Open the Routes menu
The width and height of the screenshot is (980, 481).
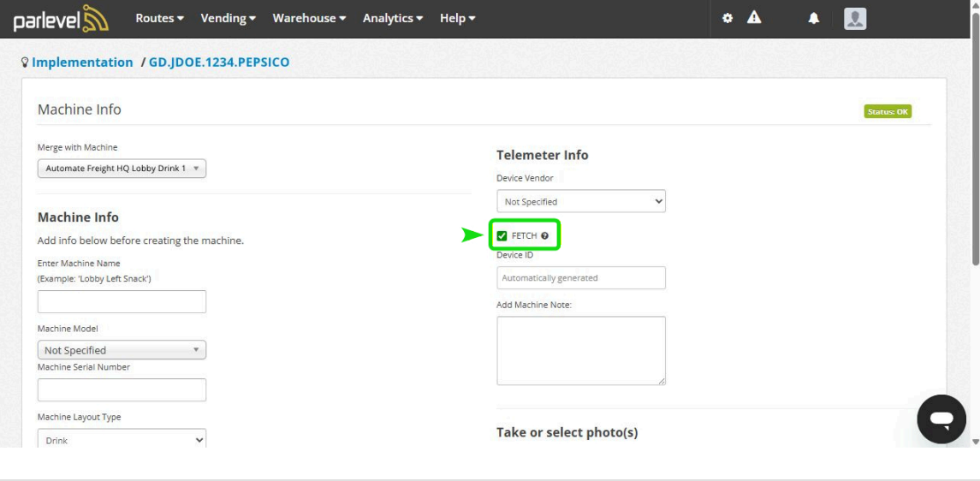click(159, 18)
